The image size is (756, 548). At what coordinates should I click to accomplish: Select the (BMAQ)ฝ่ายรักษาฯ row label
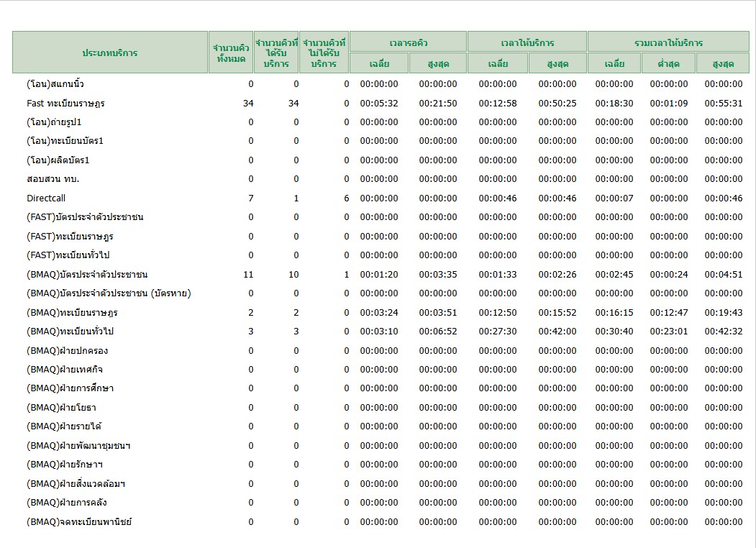point(65,464)
